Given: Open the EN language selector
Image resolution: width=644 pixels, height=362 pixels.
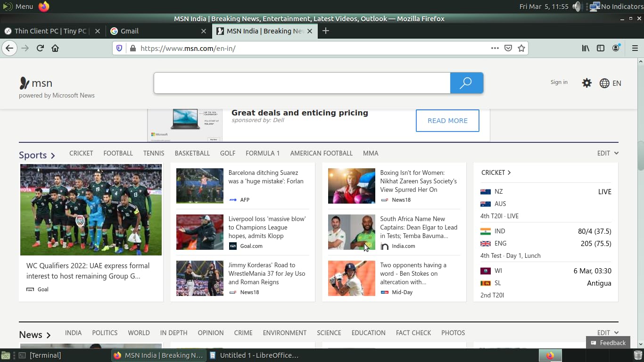Looking at the screenshot, I should [611, 83].
